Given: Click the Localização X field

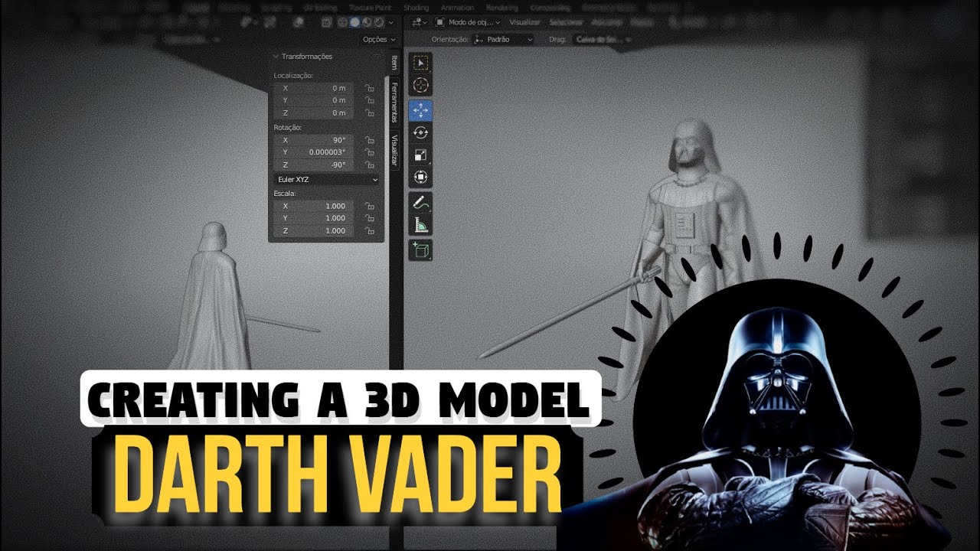Looking at the screenshot, I should [x=314, y=88].
